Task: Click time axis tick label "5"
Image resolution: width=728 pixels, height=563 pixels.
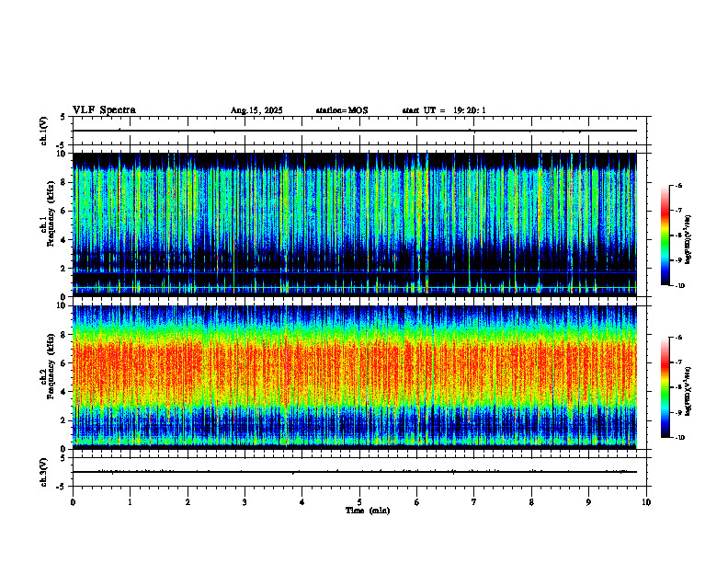Action: coord(359,502)
